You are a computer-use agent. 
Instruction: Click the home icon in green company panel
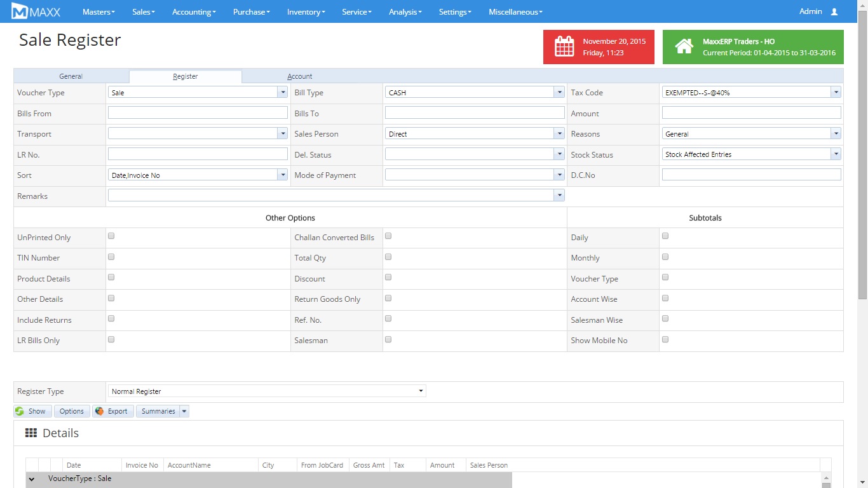pyautogui.click(x=684, y=47)
